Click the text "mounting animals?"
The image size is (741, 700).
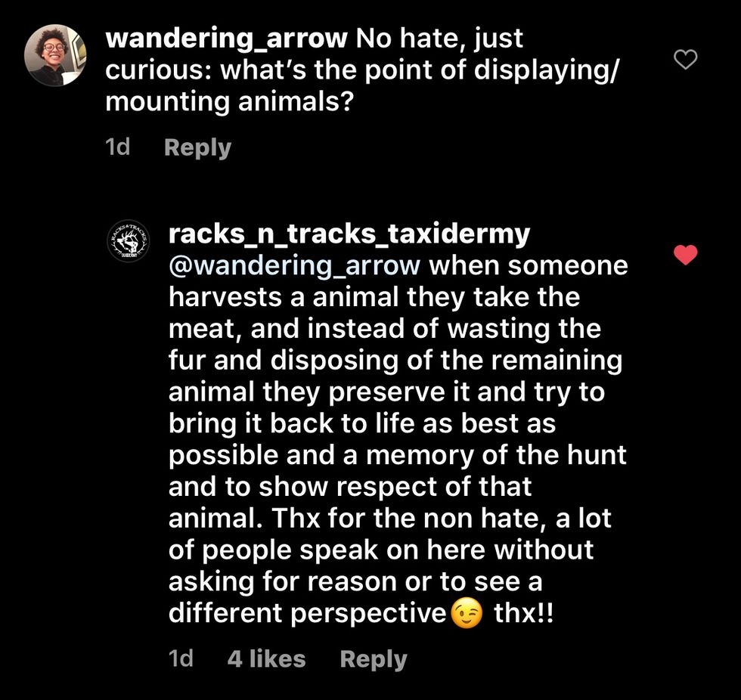tap(229, 102)
